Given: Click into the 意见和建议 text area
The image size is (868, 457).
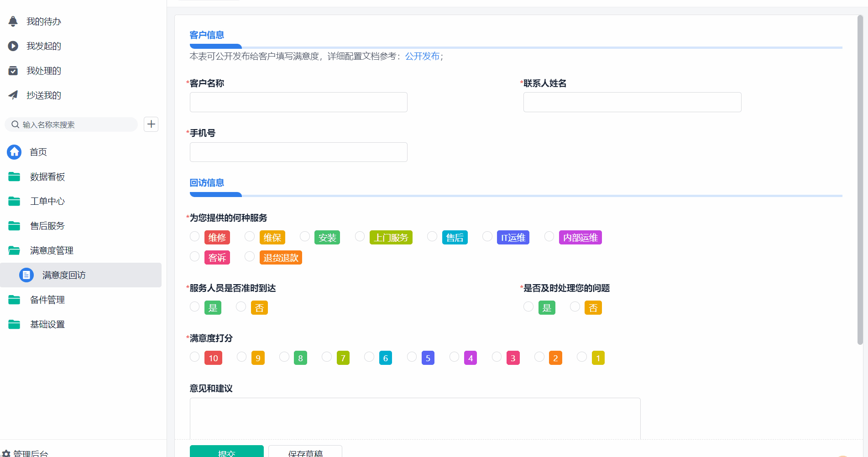Looking at the screenshot, I should 415,419.
